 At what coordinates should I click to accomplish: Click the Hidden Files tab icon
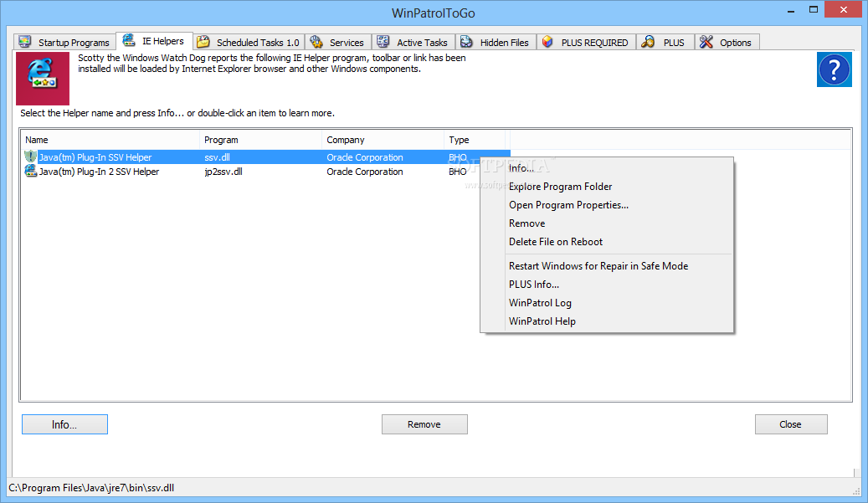tap(467, 42)
